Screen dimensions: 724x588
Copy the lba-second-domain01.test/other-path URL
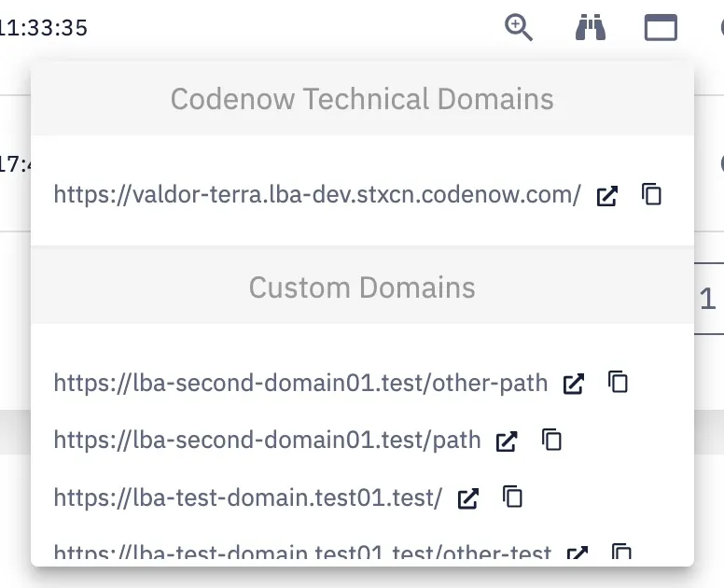pos(618,382)
